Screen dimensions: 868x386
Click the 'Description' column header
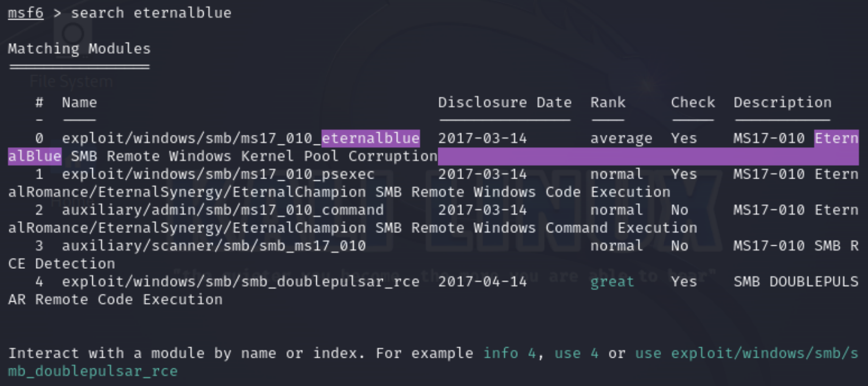pos(783,102)
